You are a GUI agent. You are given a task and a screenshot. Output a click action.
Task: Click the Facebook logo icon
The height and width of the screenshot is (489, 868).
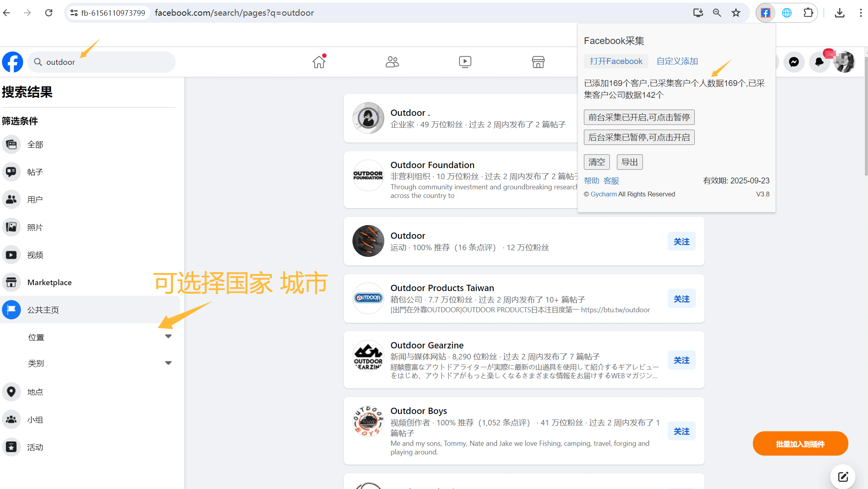[x=13, y=62]
